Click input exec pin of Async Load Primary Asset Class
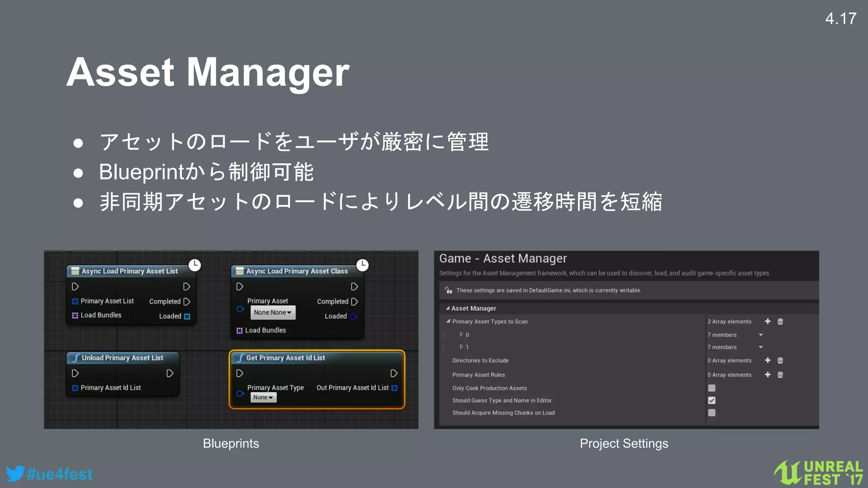The width and height of the screenshot is (868, 488). point(240,287)
